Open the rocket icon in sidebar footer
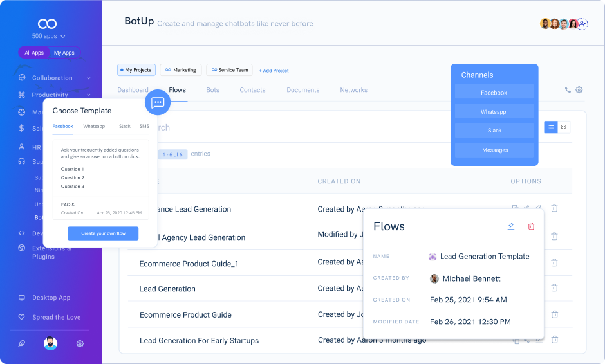 [22, 343]
